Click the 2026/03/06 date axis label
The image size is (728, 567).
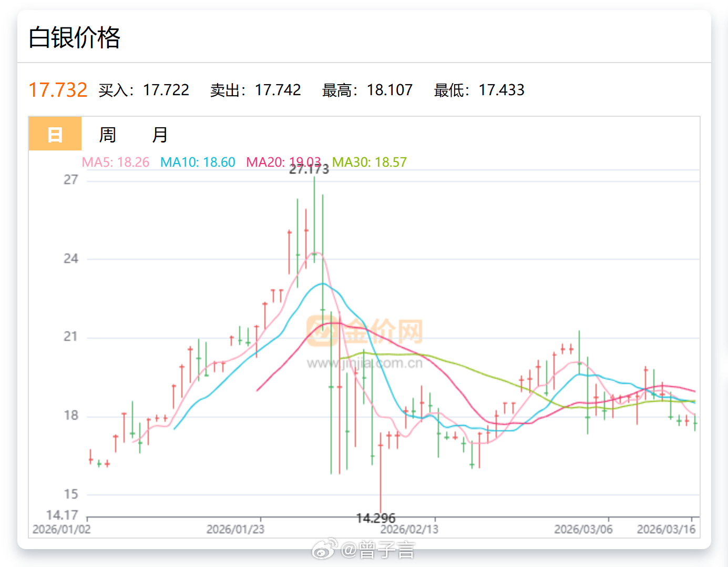point(583,529)
